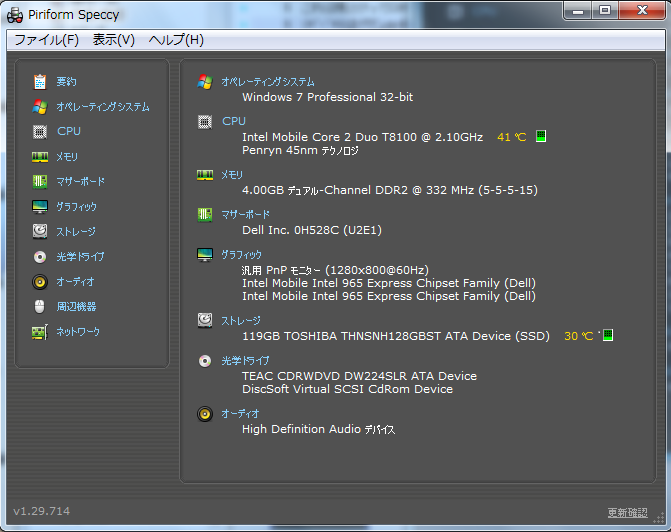Click version number v1.29.714
The image size is (671, 532).
tap(42, 511)
